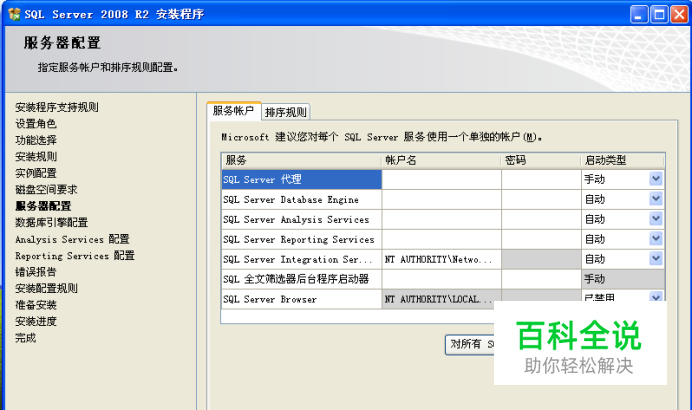The image size is (692, 410).
Task: Click account name field for Reporting Services
Action: pos(442,239)
